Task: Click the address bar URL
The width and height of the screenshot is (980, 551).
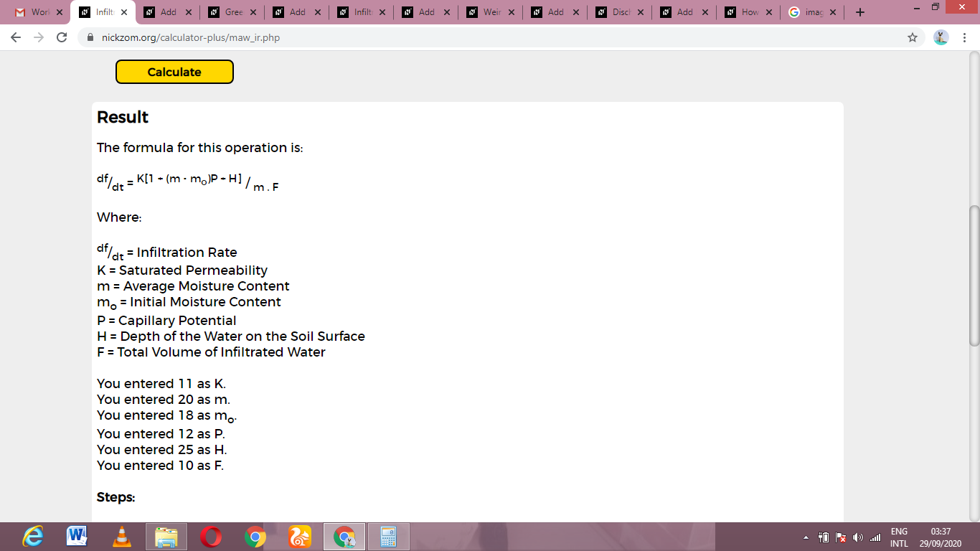Action: click(191, 37)
